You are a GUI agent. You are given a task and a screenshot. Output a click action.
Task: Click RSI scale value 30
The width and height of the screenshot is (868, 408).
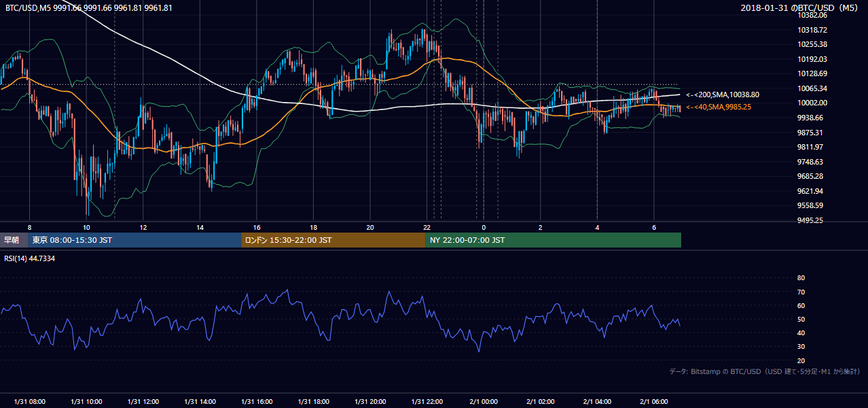(x=801, y=347)
